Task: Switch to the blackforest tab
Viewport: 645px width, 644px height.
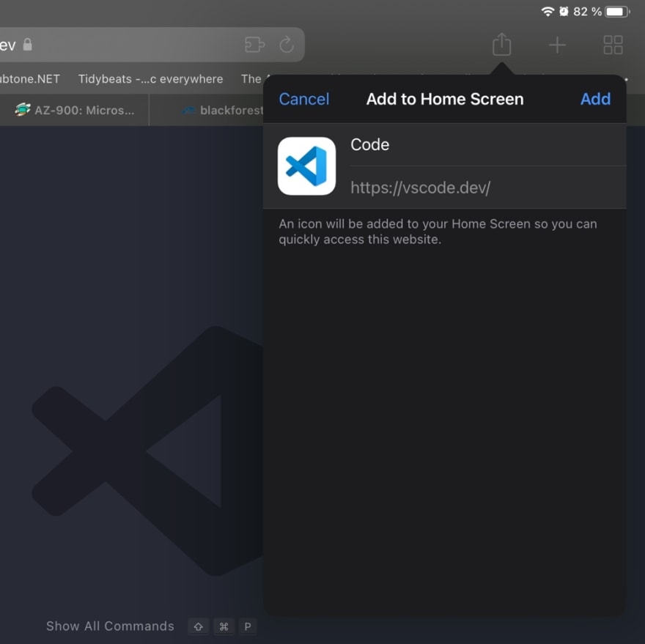Action: tap(207, 110)
